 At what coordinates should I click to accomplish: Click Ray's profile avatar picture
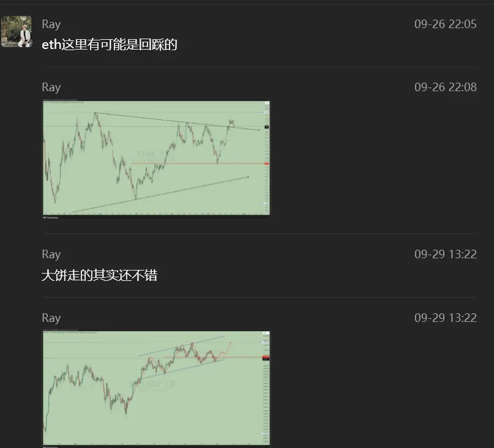(x=17, y=32)
